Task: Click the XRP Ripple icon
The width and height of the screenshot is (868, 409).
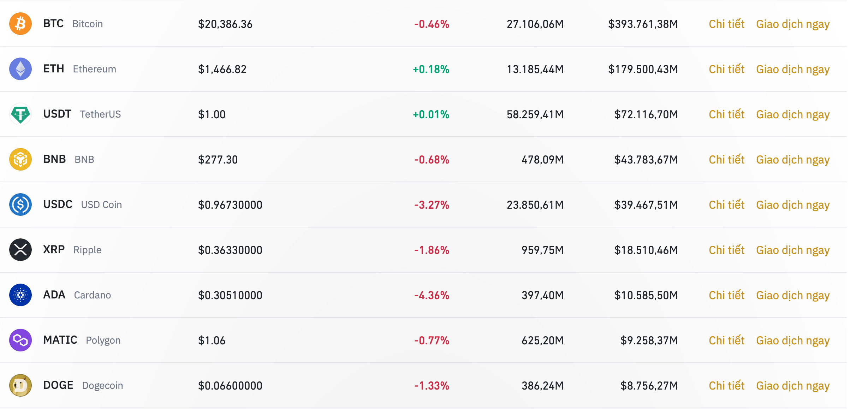Action: pyautogui.click(x=20, y=250)
